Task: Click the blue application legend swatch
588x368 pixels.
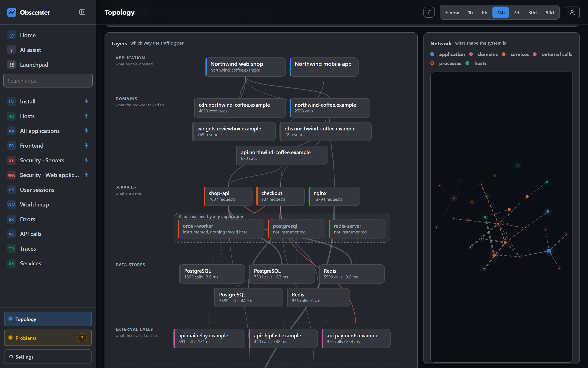Action: [432, 54]
